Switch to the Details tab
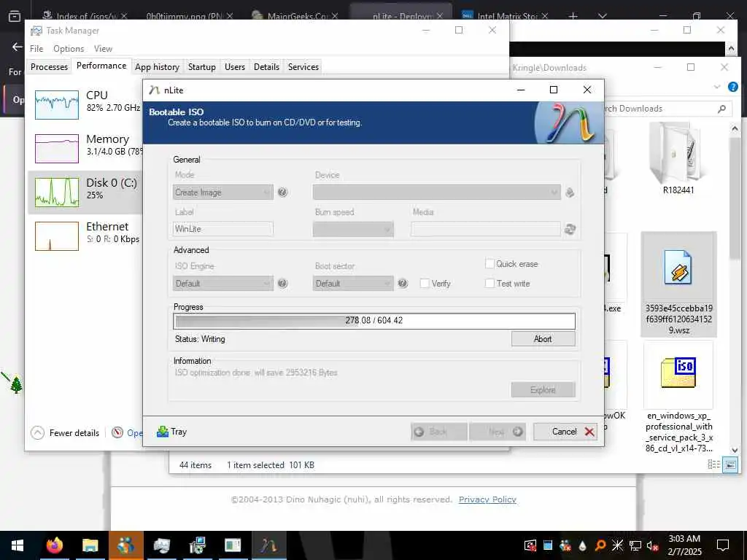 [266, 66]
